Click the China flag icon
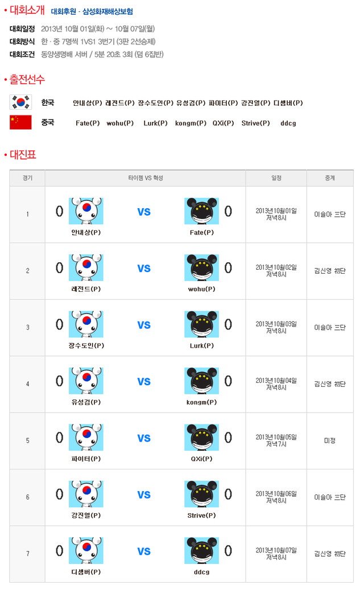The image size is (364, 590). [20, 122]
